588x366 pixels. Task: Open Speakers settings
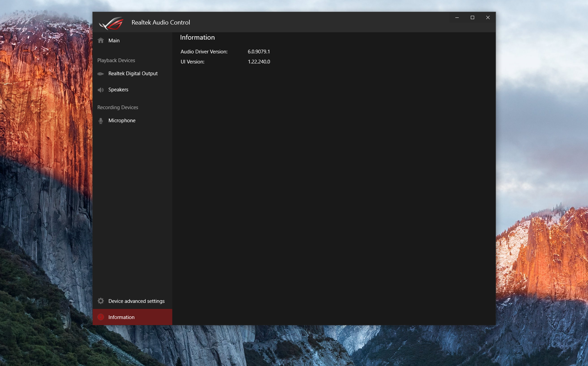tap(132, 90)
